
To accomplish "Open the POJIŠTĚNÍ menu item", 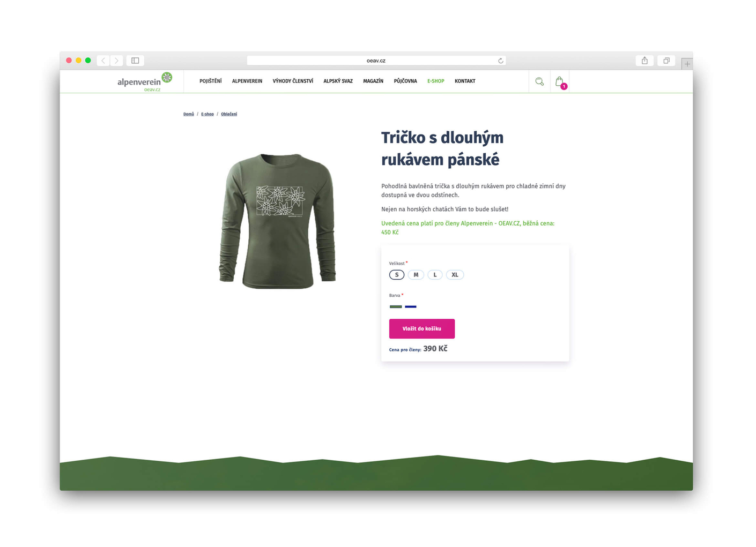I will click(x=210, y=81).
